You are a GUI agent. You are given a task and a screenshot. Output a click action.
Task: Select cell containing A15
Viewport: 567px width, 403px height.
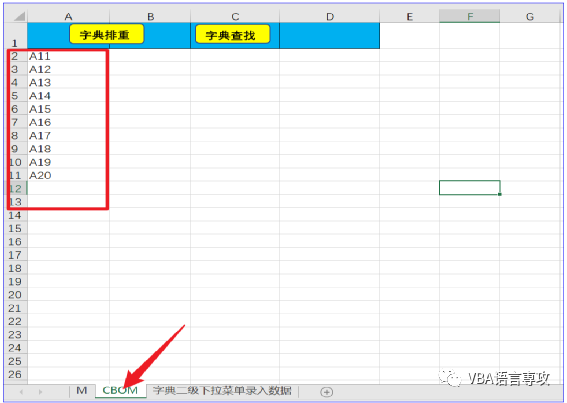click(68, 109)
